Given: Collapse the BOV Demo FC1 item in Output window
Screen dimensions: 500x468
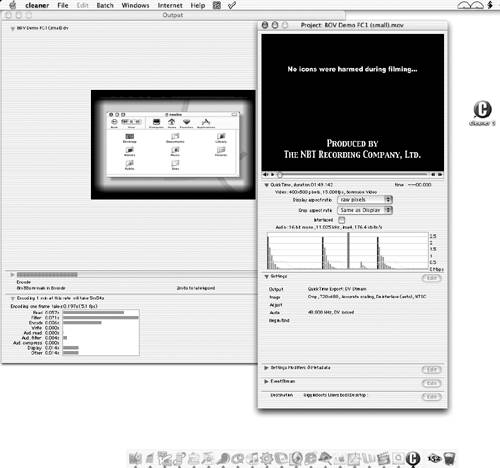Looking at the screenshot, I should [13, 29].
